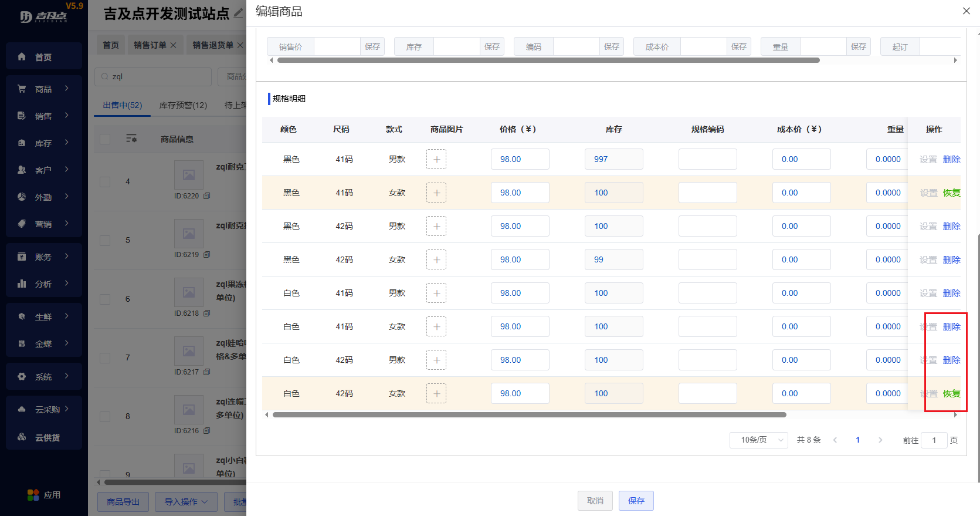This screenshot has width=980, height=516.
Task: Restore the 白色 42码 女款 spec row
Action: click(952, 394)
